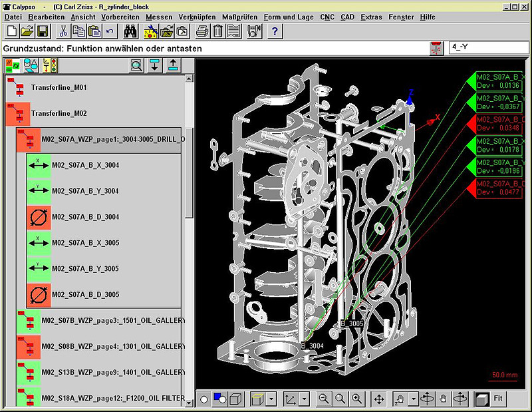The width and height of the screenshot is (532, 412).
Task: Open the Maßprüfen menu
Action: pos(240,17)
